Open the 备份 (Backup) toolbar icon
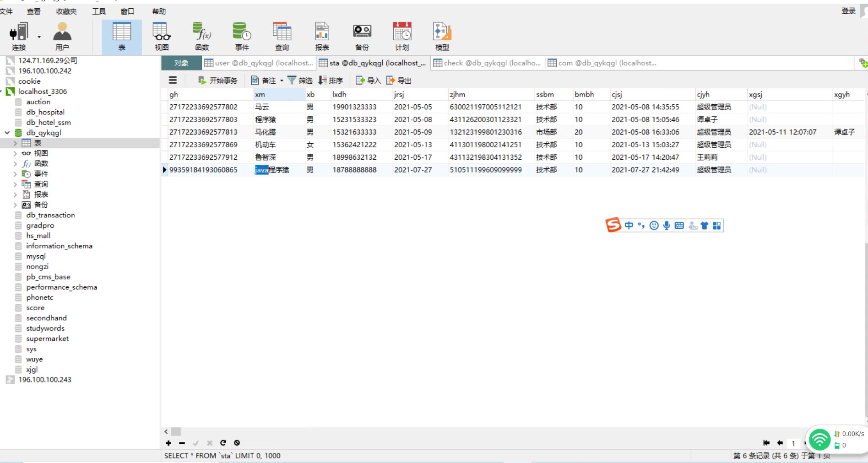This screenshot has width=868, height=463. point(362,37)
